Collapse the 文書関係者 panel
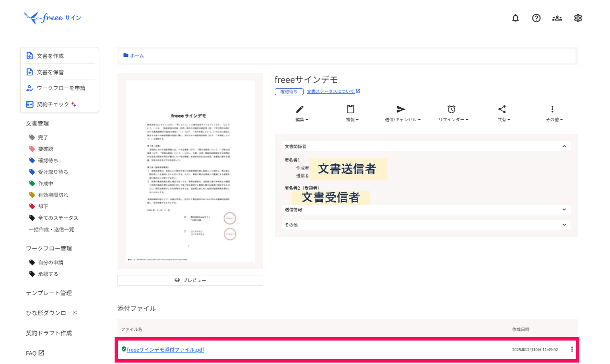Image resolution: width=610 pixels, height=364 pixels. [565, 146]
